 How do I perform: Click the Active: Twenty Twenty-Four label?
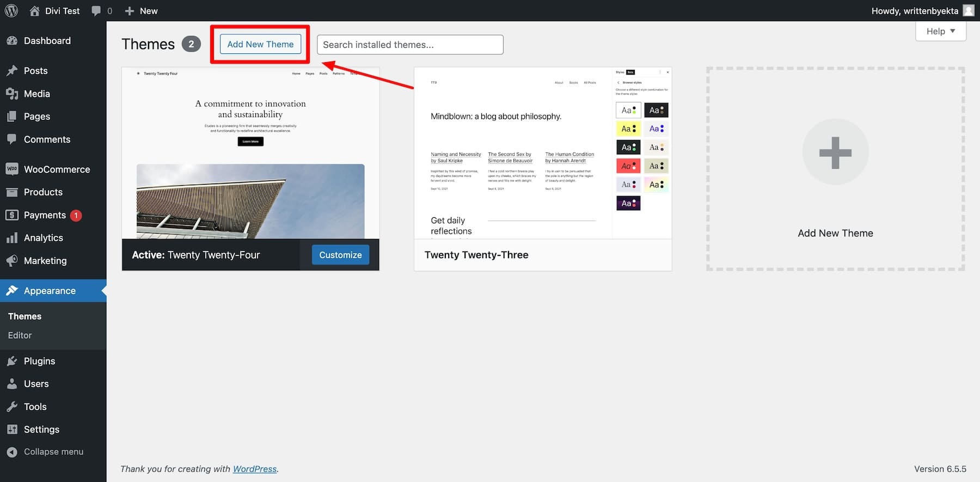pos(196,255)
